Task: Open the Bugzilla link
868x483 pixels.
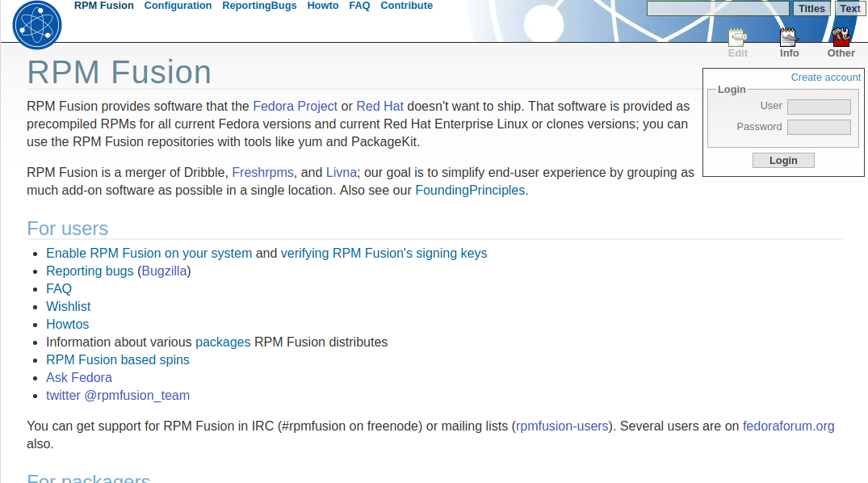Action: [164, 271]
